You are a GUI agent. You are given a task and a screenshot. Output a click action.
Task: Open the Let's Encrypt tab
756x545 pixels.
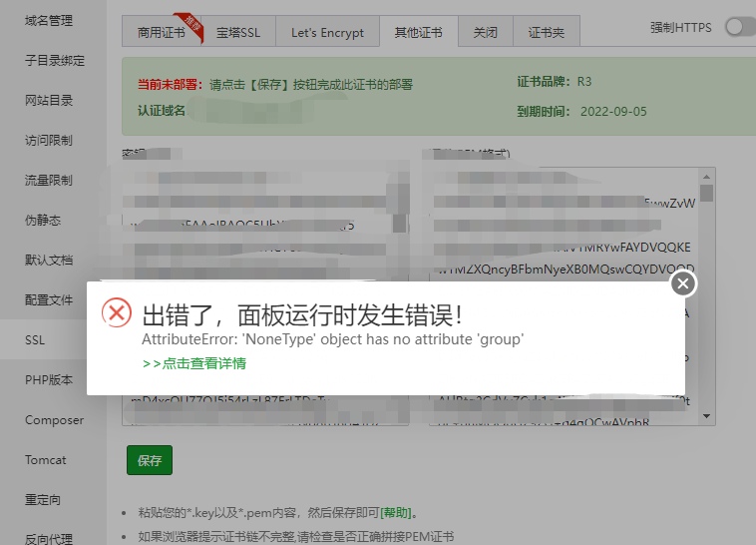tap(327, 32)
